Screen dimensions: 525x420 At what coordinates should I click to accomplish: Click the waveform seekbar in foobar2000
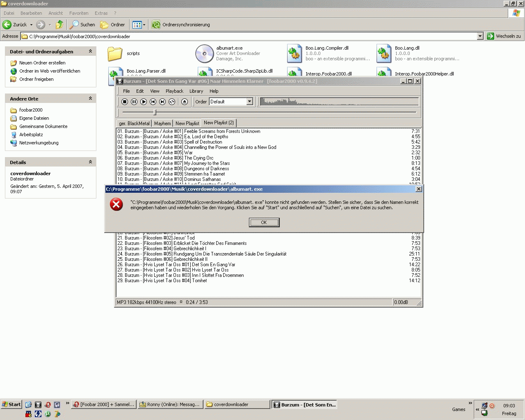point(339,101)
